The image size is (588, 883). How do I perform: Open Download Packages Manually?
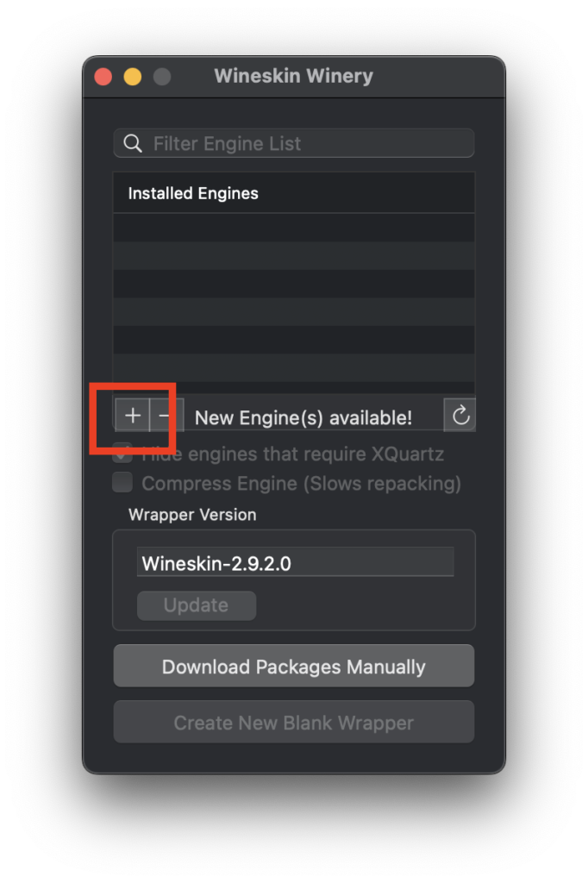coord(293,667)
